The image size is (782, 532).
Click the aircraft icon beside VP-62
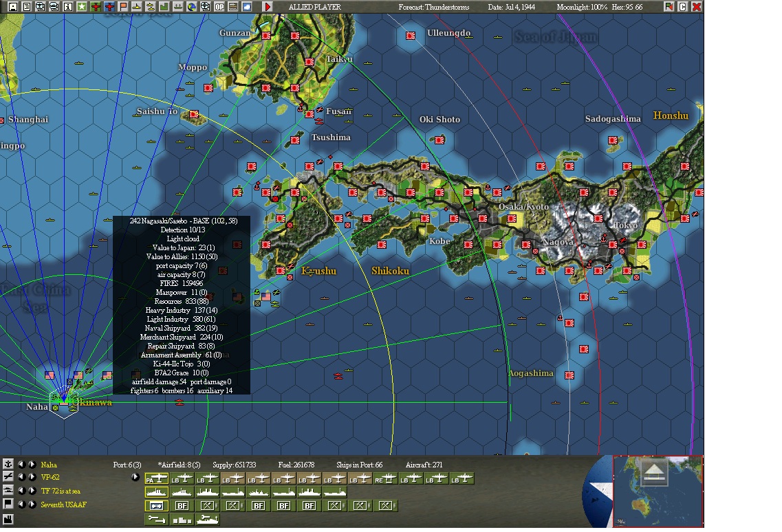click(8, 477)
